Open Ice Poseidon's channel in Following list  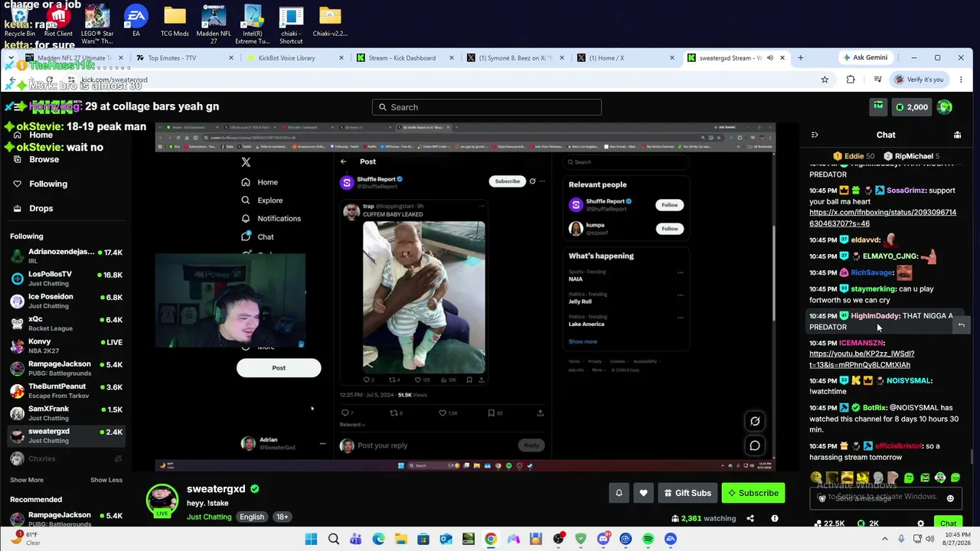click(67, 301)
